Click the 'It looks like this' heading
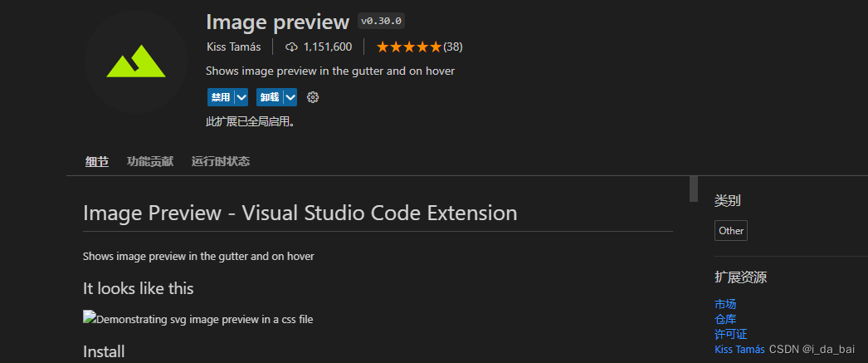 139,289
